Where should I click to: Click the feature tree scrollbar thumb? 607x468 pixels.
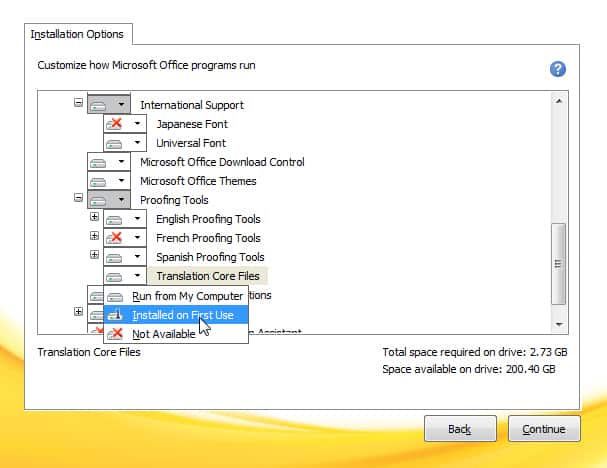559,264
